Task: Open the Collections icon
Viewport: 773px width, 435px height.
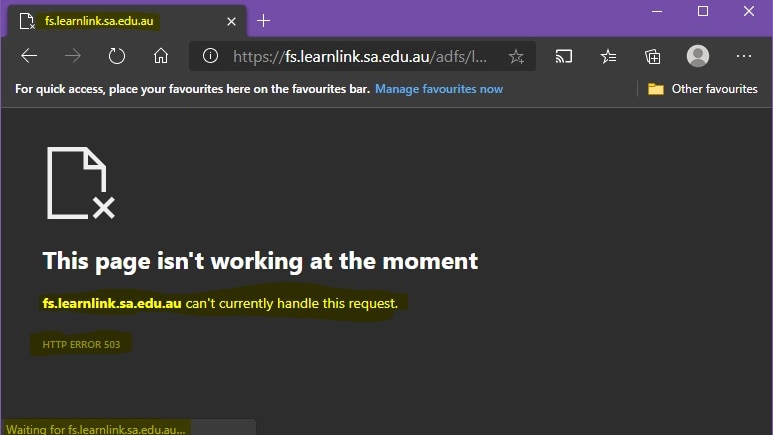Action: [x=653, y=57]
